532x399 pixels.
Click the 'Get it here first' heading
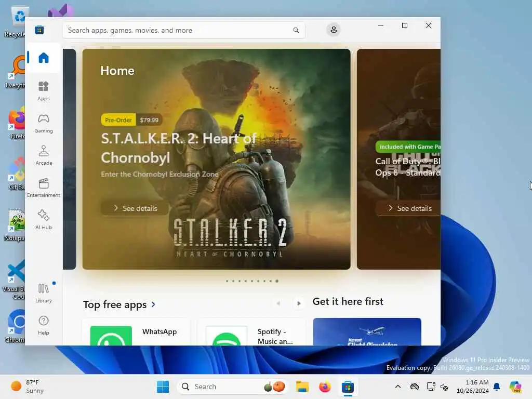[348, 301]
